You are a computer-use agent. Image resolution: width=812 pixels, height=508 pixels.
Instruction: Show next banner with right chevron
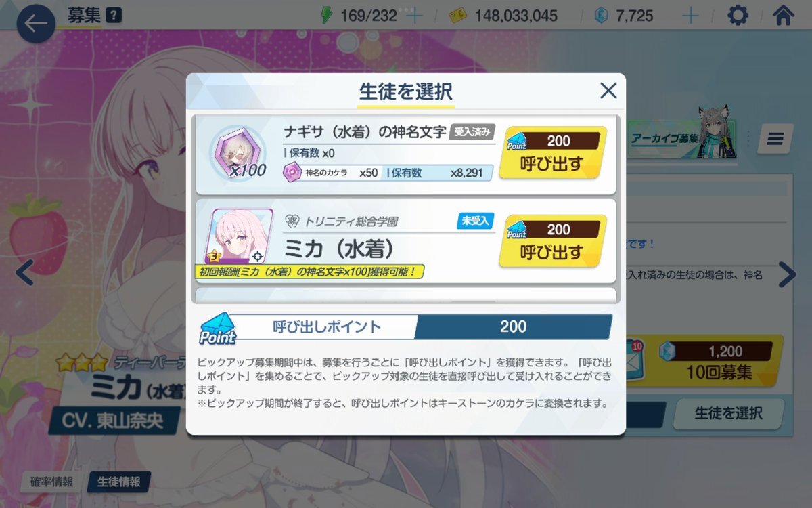(x=787, y=274)
